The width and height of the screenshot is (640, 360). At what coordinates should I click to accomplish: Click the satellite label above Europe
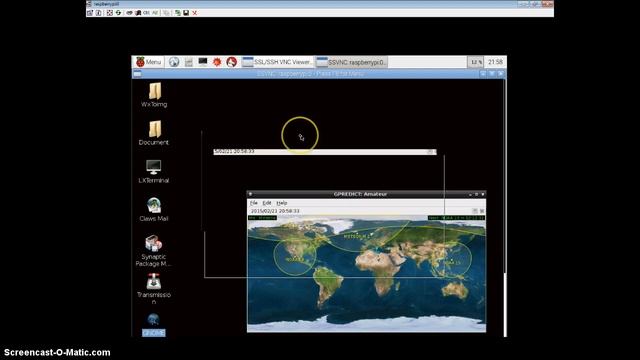357,236
